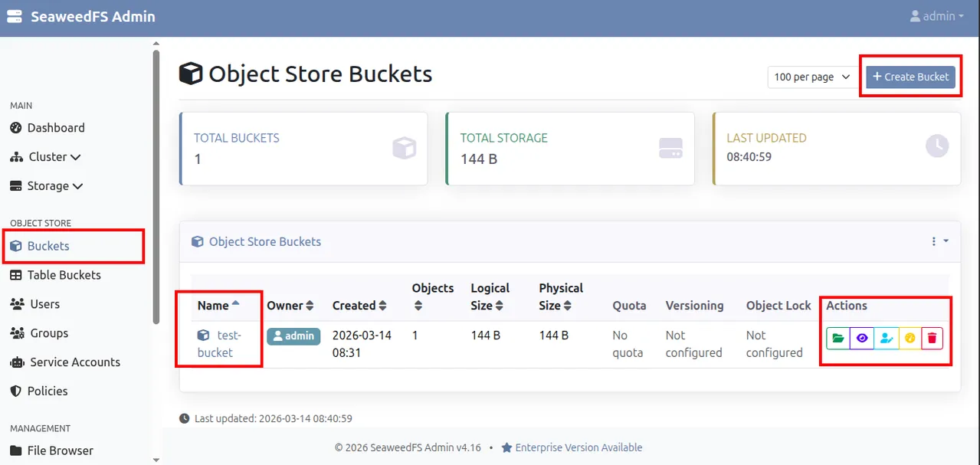Click the admin user avatar icon in navbar
The image size is (980, 465).
[x=915, y=16]
